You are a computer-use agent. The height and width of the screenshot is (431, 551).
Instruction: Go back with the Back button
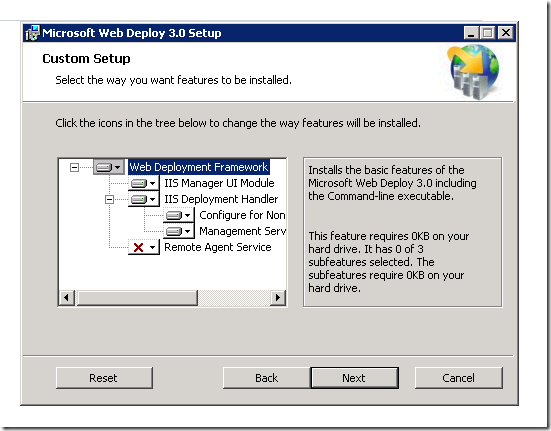[x=267, y=378]
